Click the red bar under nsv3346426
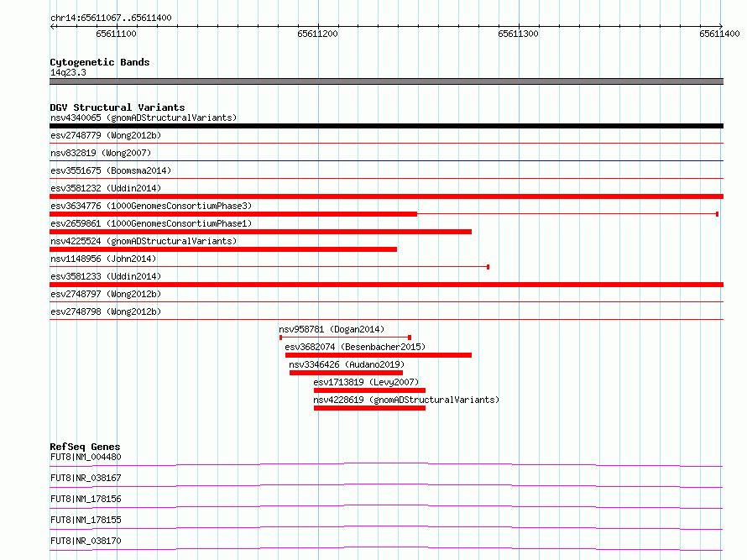This screenshot has width=747, height=560. pos(346,373)
